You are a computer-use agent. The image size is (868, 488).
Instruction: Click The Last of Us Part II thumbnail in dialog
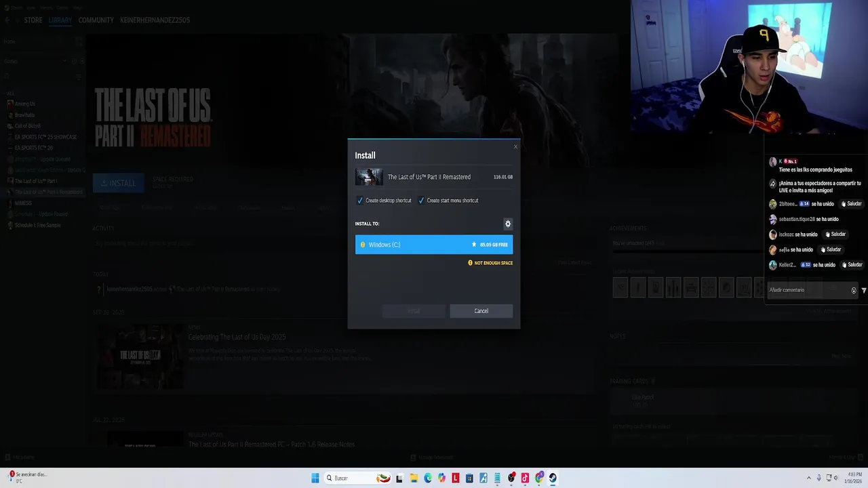[369, 177]
